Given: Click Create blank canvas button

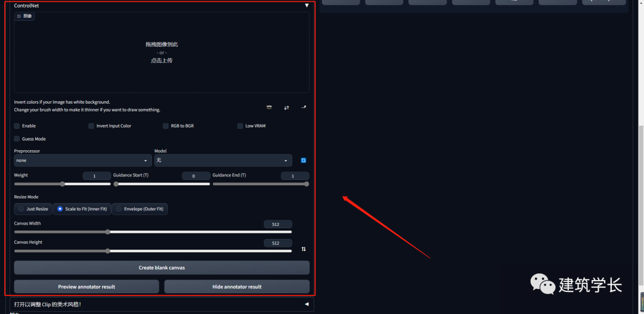Looking at the screenshot, I should point(162,268).
